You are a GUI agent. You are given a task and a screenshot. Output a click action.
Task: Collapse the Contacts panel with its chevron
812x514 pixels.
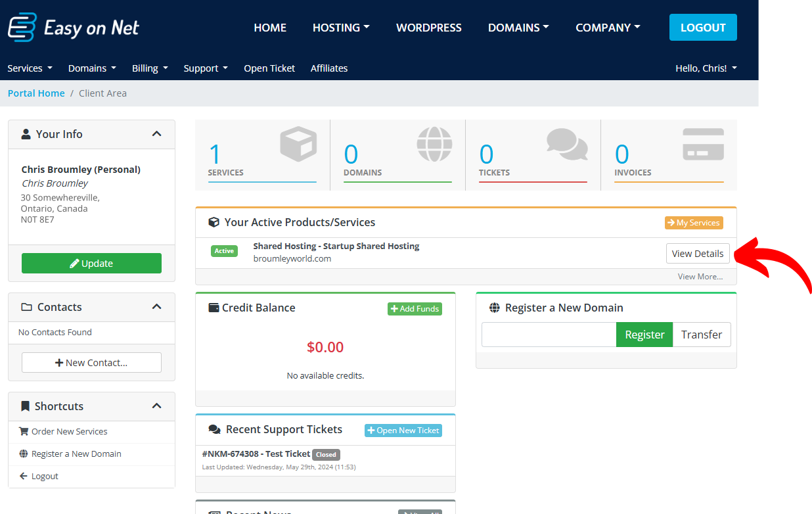click(x=157, y=306)
